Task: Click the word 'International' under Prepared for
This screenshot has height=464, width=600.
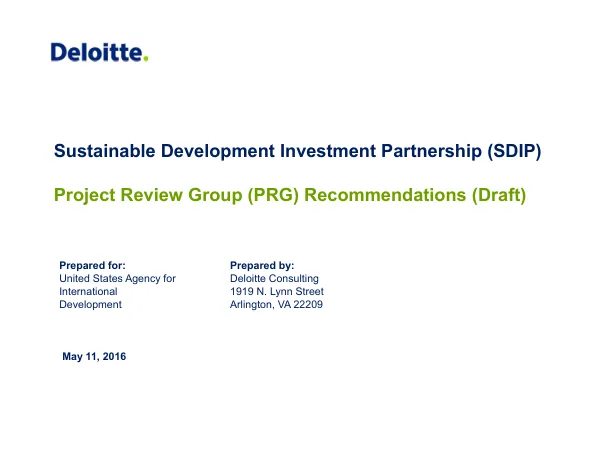Action: point(88,291)
